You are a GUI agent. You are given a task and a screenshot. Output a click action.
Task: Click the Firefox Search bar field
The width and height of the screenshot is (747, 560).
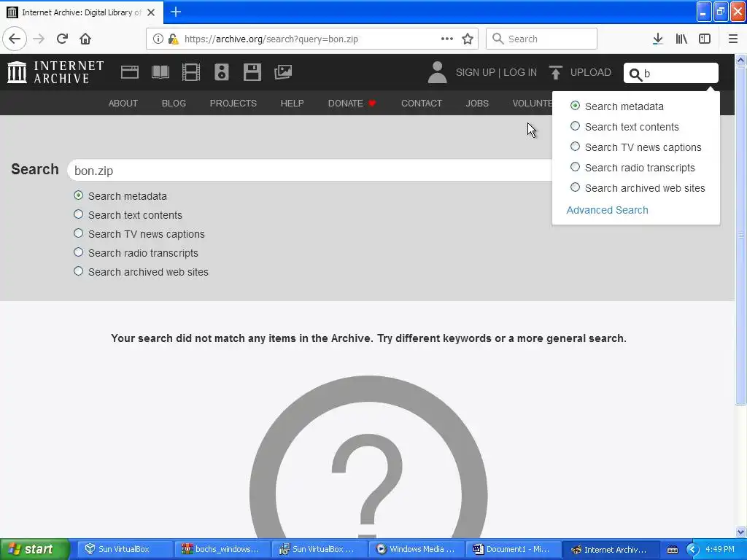tap(541, 39)
